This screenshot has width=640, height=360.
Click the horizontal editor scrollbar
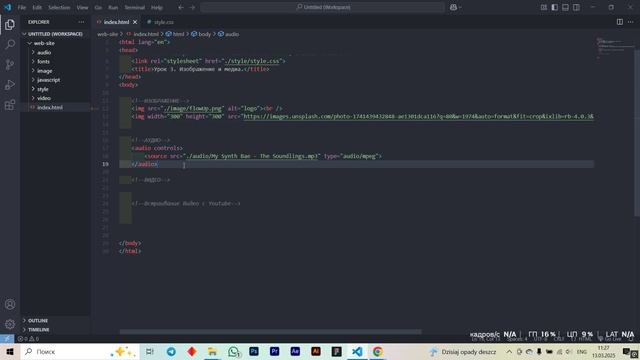pos(271,332)
